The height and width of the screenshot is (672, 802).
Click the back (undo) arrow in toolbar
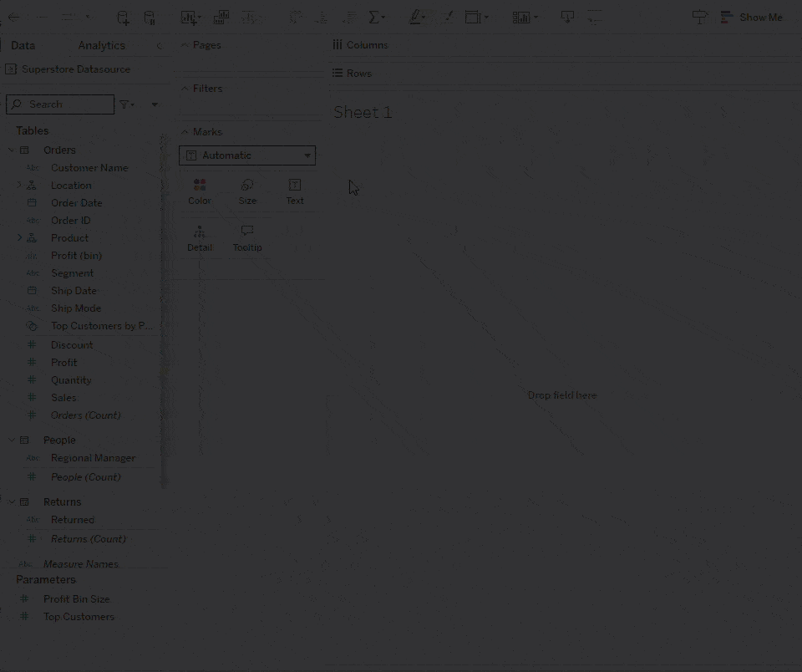pyautogui.click(x=14, y=17)
